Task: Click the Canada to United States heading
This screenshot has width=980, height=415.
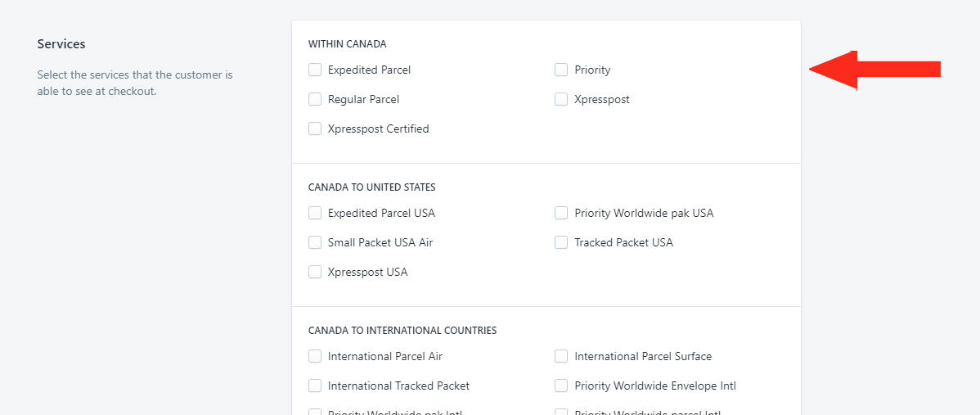Action: pos(372,187)
